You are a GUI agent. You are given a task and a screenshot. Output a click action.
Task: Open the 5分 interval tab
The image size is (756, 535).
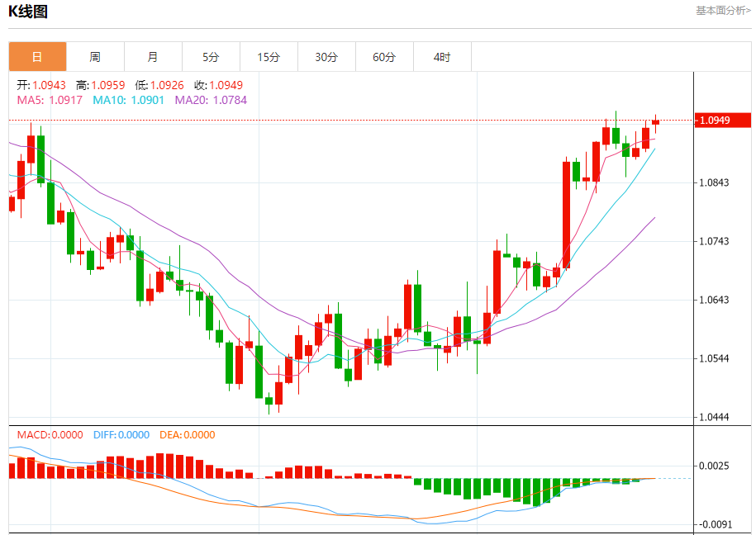point(212,57)
